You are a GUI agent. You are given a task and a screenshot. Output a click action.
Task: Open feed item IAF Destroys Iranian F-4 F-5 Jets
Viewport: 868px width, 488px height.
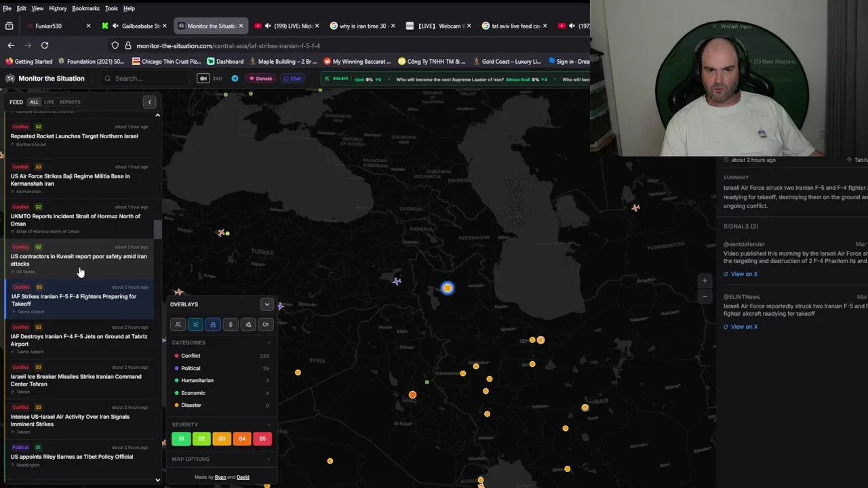(x=80, y=340)
